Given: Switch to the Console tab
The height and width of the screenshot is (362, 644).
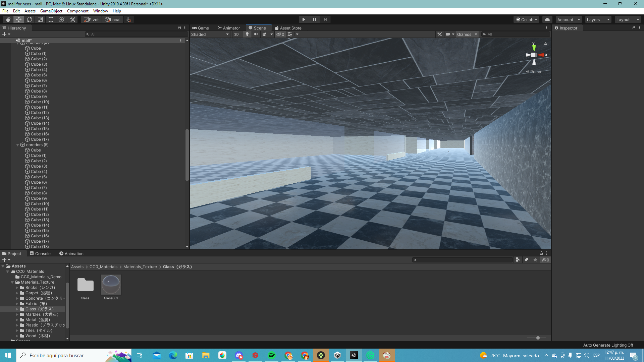Looking at the screenshot, I should [40, 254].
